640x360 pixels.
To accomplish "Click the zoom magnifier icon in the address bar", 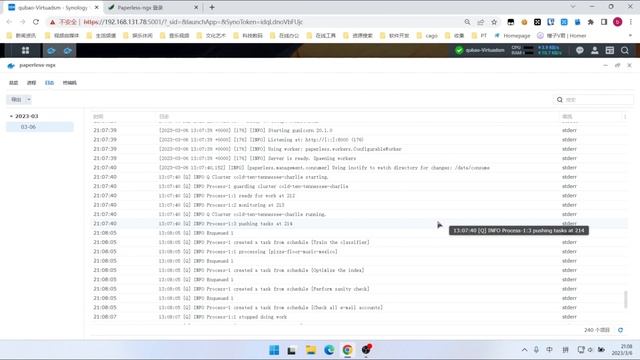I will click(x=467, y=22).
